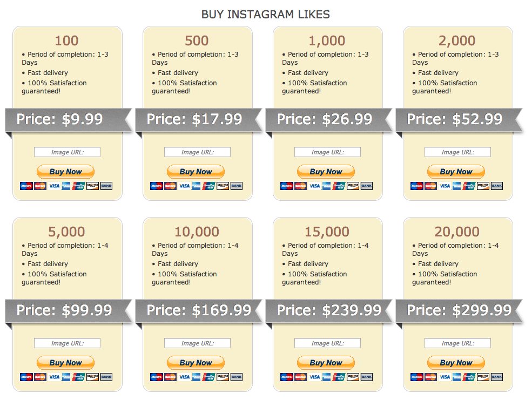The height and width of the screenshot is (407, 532).
Task: Buy Now for 20,000 likes at $299.99
Action: tap(456, 363)
